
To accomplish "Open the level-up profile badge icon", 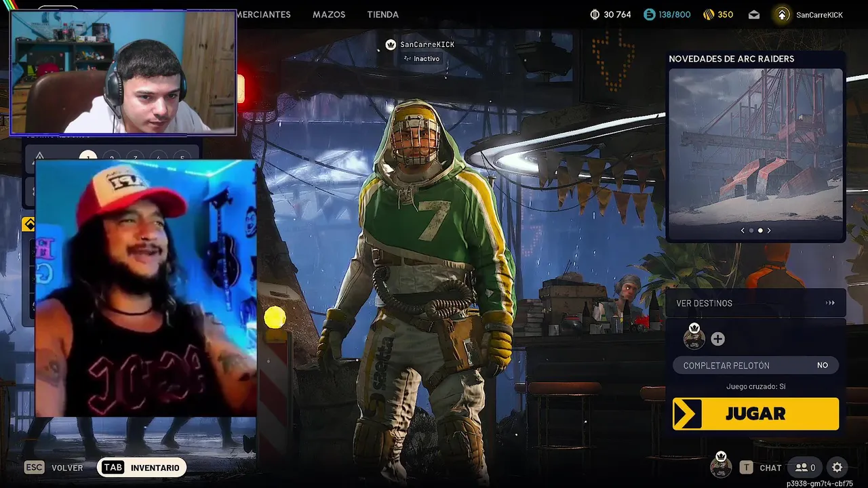I will (x=783, y=14).
